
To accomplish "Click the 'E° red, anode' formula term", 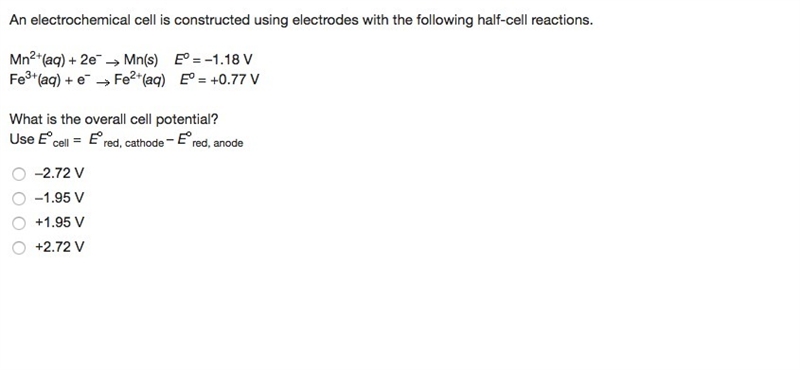I will pos(210,140).
